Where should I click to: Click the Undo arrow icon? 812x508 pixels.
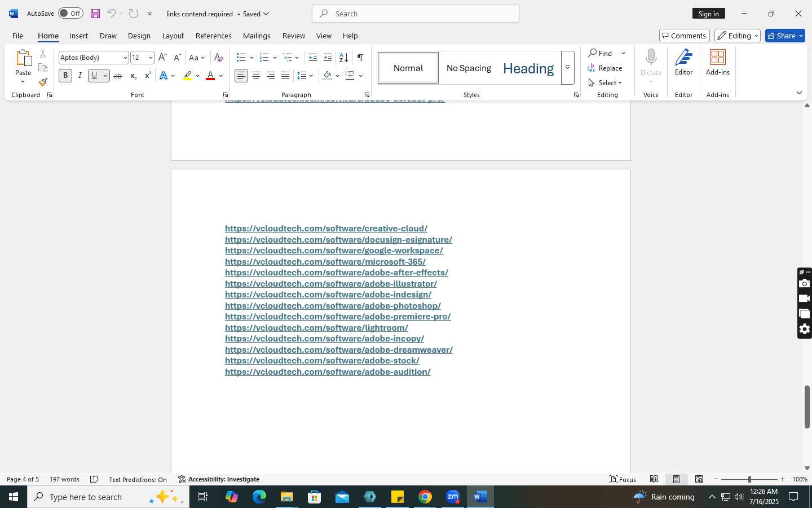[x=112, y=14]
